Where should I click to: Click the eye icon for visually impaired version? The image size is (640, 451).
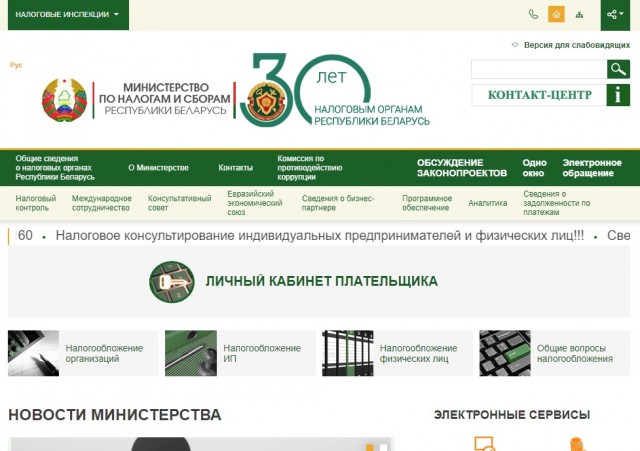515,45
